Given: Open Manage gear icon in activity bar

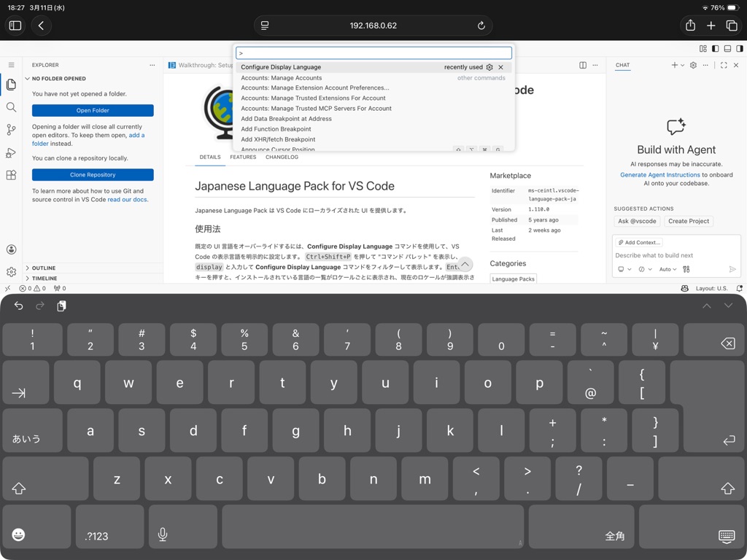Looking at the screenshot, I should coord(11,272).
